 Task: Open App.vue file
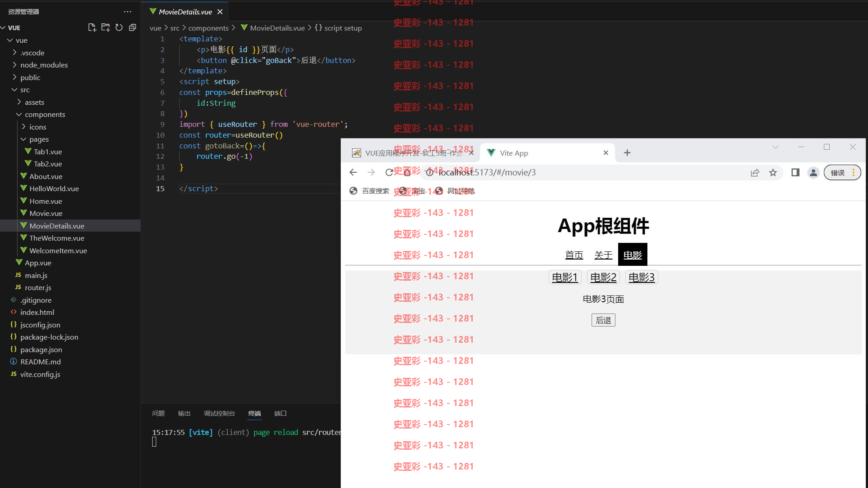click(70, 263)
